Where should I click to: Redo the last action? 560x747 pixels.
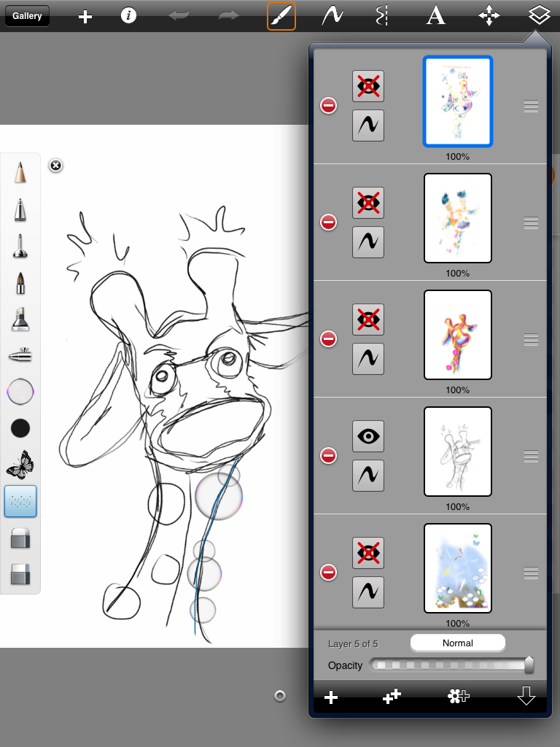[228, 16]
